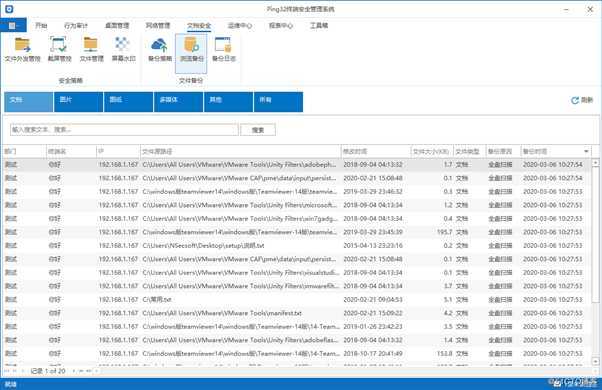Screen dimensions: 602x390
Task: Open the blue application menu dropdown button
Action: click(x=13, y=25)
